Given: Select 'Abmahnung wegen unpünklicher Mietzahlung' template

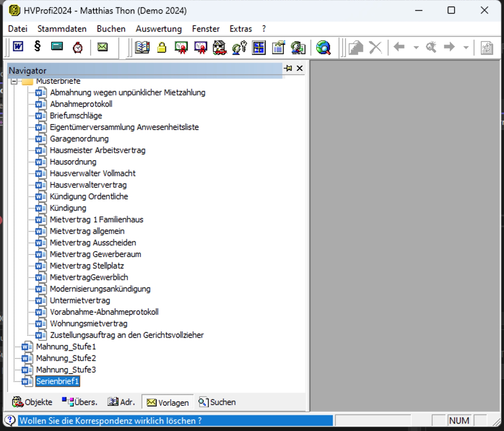Looking at the screenshot, I should (128, 93).
